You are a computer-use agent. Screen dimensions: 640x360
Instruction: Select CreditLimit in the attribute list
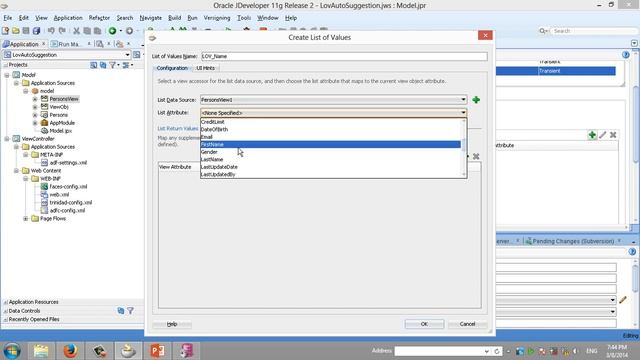click(330, 122)
